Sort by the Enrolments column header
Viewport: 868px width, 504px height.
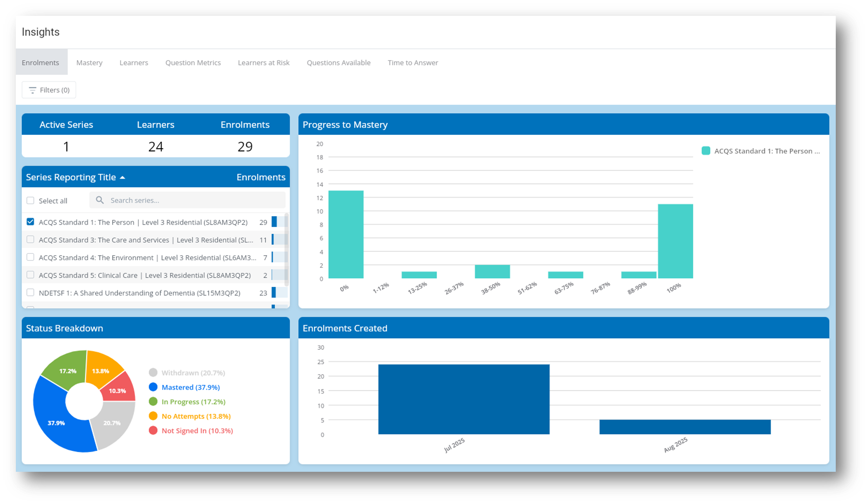tap(260, 177)
